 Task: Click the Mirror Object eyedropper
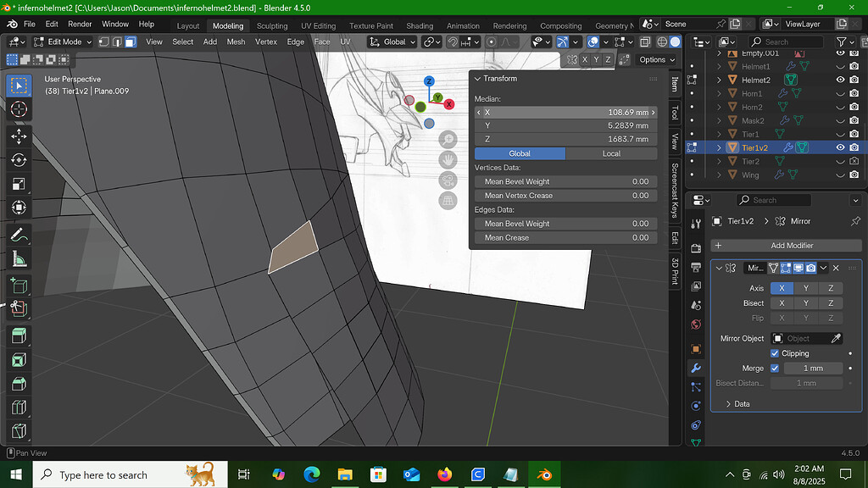836,339
